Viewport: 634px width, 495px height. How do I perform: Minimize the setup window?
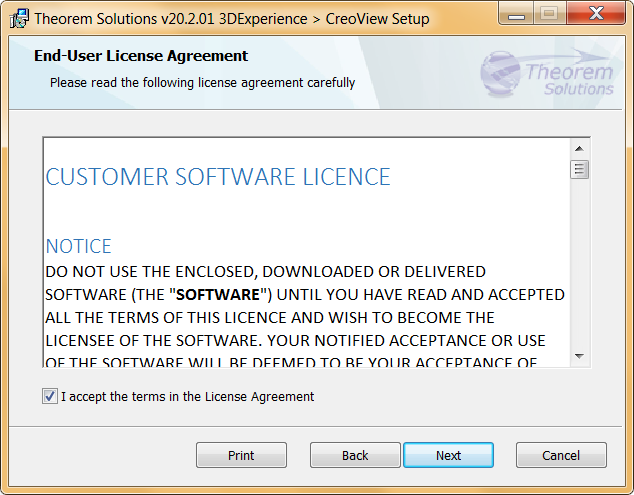point(516,14)
